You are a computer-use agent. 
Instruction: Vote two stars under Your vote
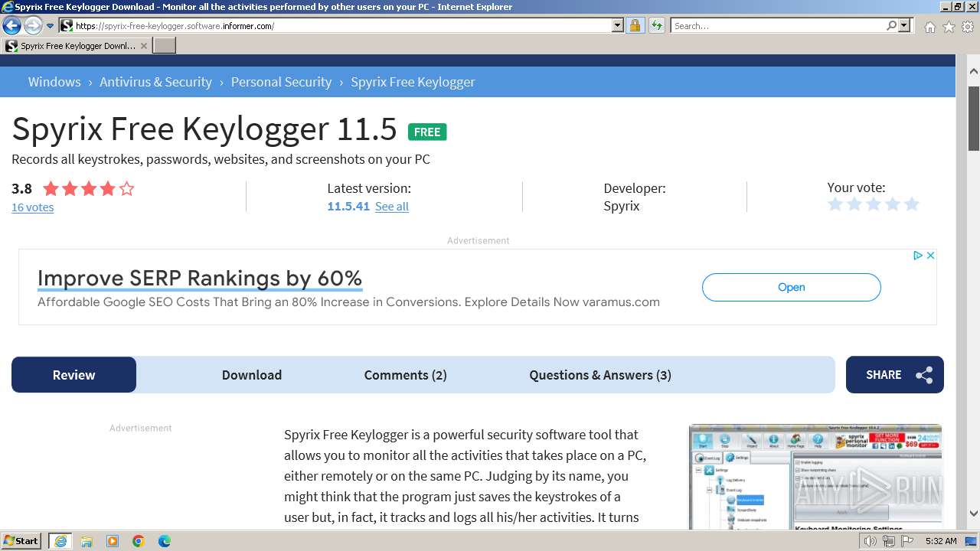click(854, 204)
